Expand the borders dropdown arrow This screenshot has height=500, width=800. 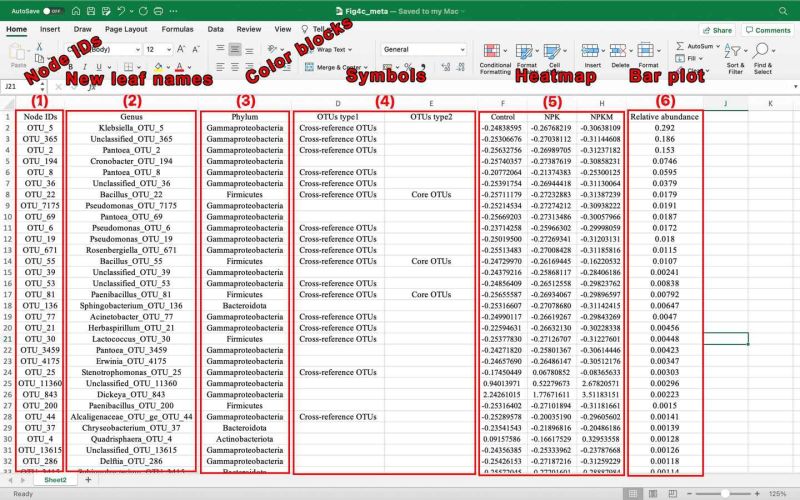pyautogui.click(x=139, y=67)
